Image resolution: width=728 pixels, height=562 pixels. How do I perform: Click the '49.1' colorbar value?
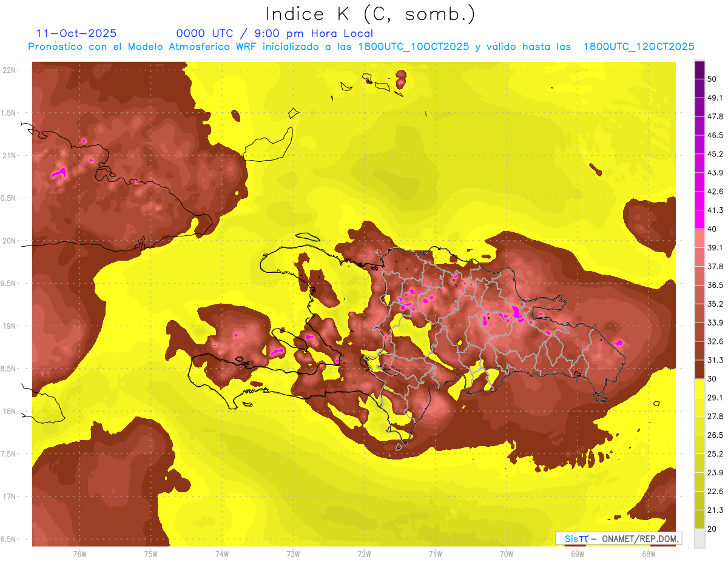coord(715,98)
